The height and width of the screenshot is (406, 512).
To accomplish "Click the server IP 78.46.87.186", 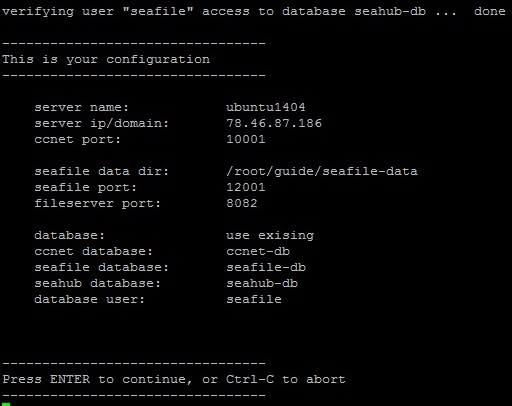I will [x=274, y=123].
